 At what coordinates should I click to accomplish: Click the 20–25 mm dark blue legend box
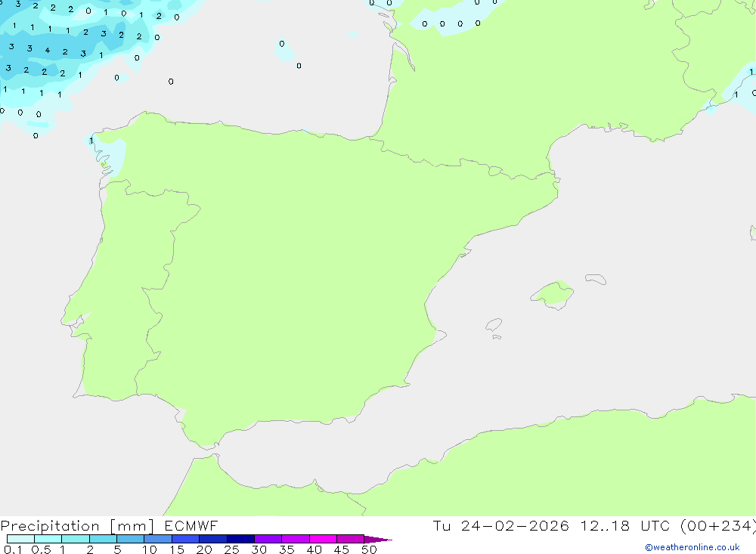pos(213,539)
